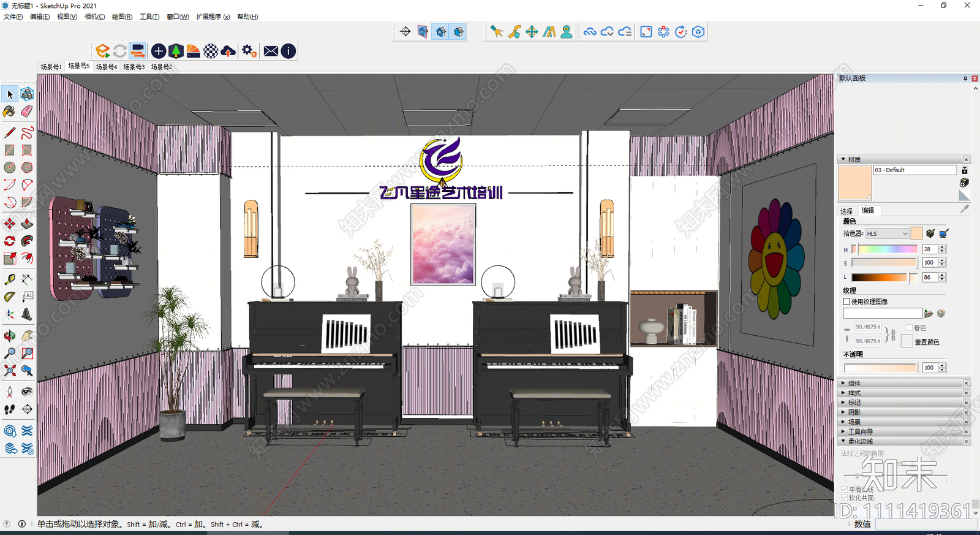Select the Follow Me tool
Screen dimensions: 980x535
point(27,241)
